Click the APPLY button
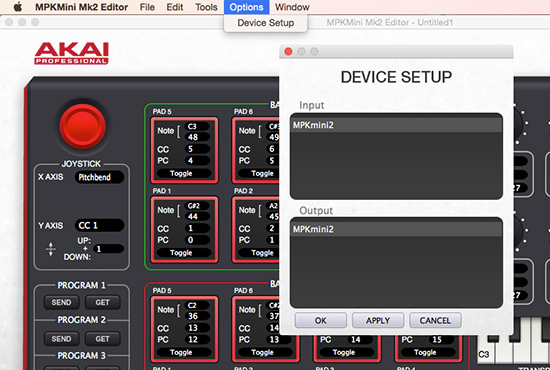This screenshot has height=370, width=550. pyautogui.click(x=378, y=321)
